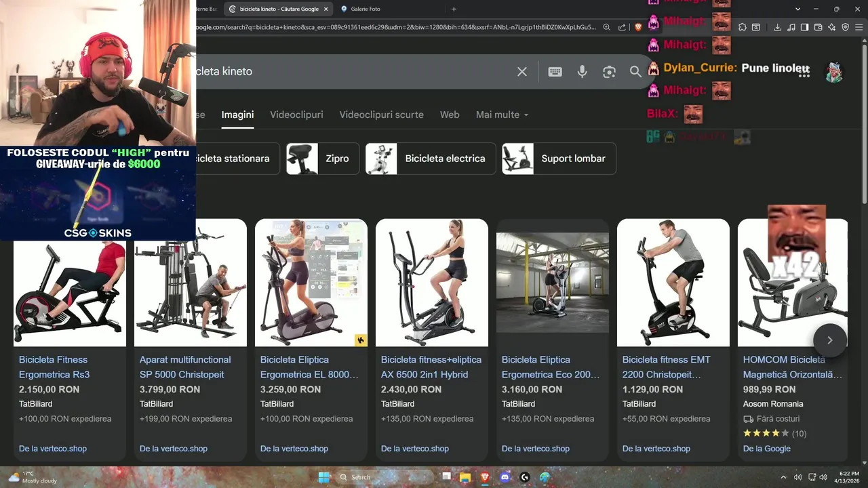Select the Imagini tab
868x488 pixels.
(237, 115)
